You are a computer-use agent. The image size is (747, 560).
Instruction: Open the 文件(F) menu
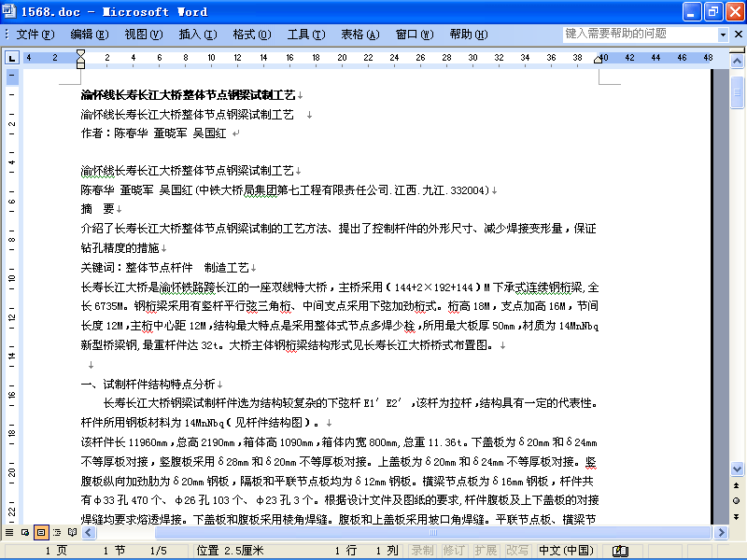pyautogui.click(x=35, y=35)
